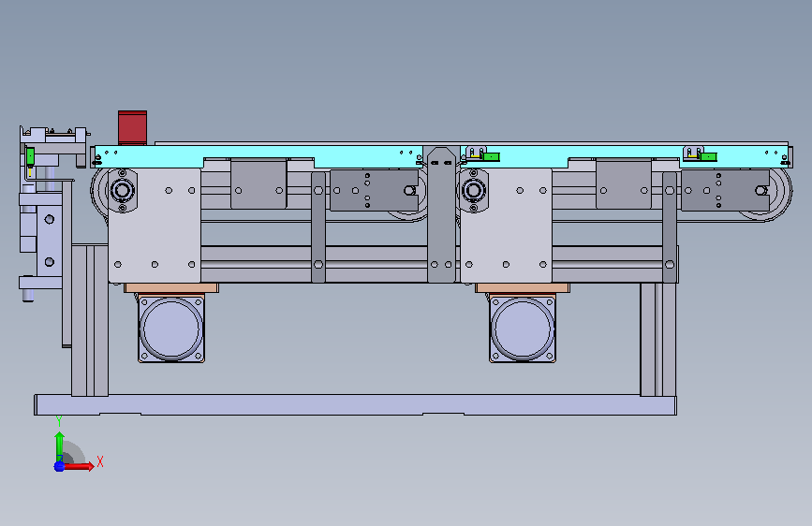Select the left aluminum support leg

tap(90, 320)
